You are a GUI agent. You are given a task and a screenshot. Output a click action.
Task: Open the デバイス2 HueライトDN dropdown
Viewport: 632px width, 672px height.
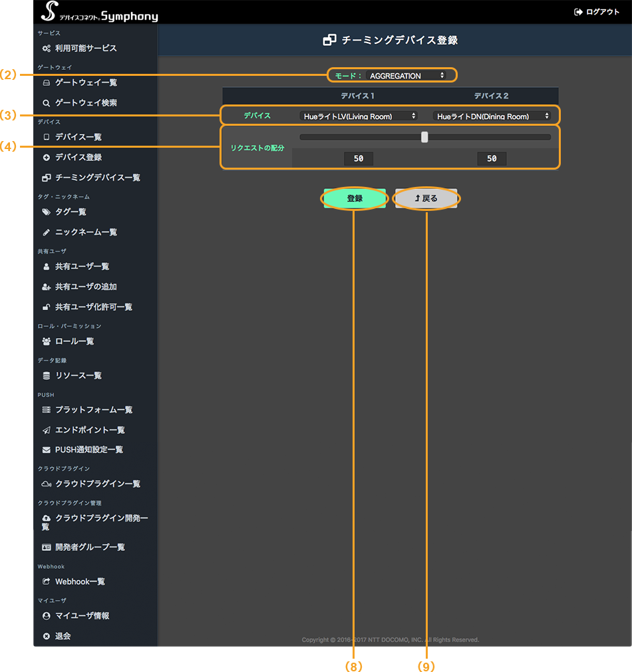492,116
